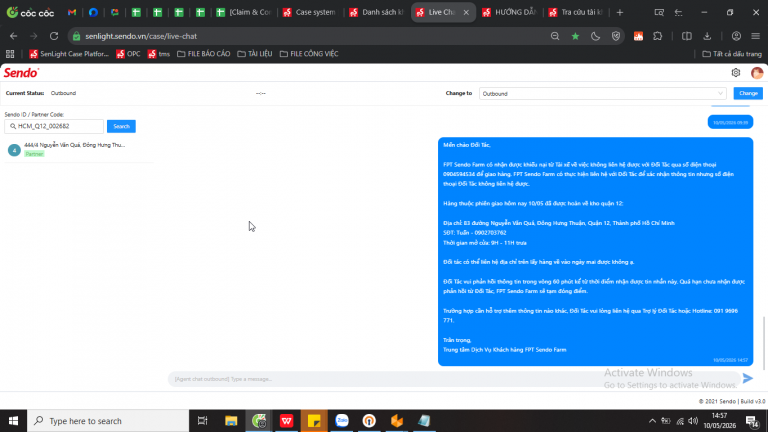Viewport: 768px width, 432px height.
Task: Expand the FILE CÔNG VIỆC bookmark folder
Action: point(309,54)
